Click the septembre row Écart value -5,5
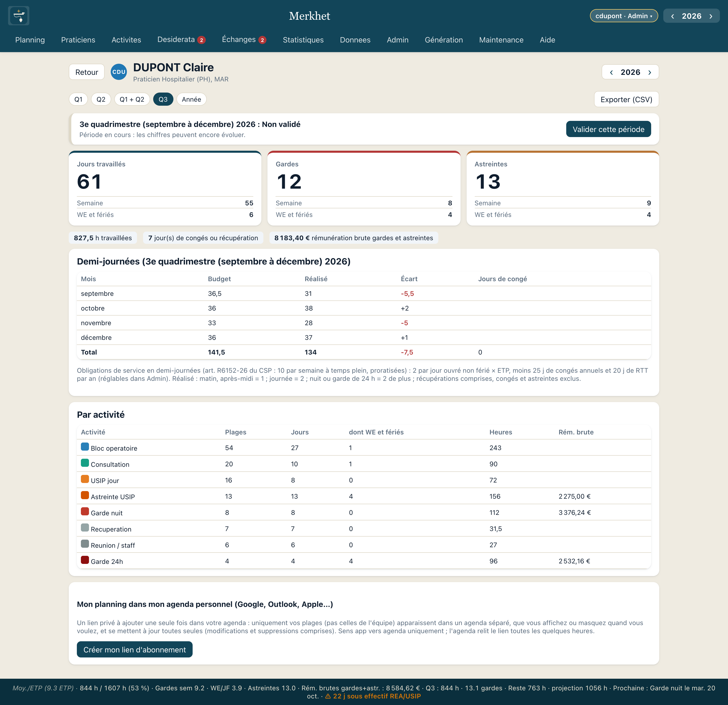728x705 pixels. coord(407,294)
